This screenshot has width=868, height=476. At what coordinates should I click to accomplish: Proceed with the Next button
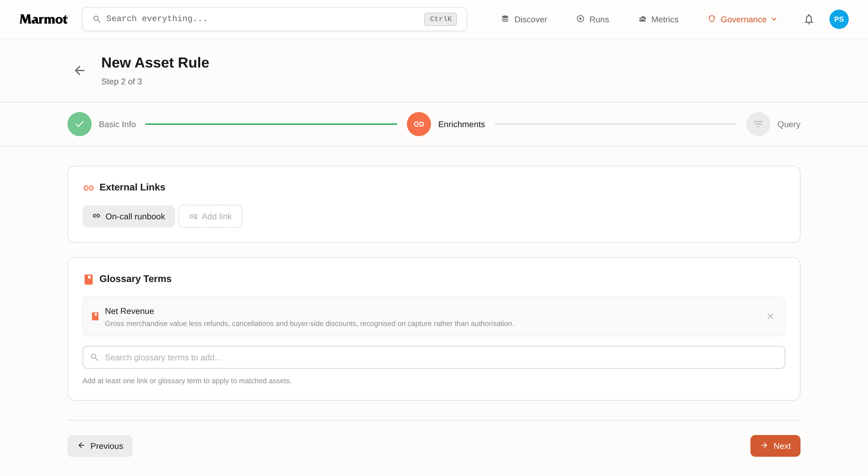pos(775,446)
